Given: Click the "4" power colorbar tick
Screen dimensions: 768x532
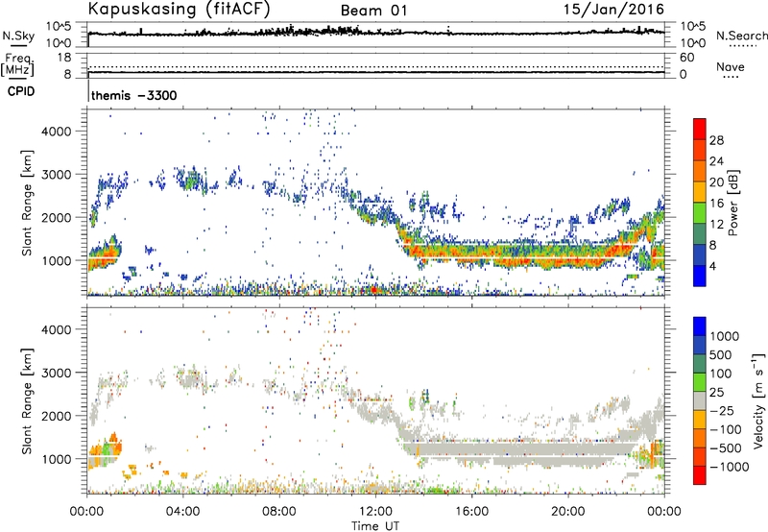Looking at the screenshot, I should 713,266.
